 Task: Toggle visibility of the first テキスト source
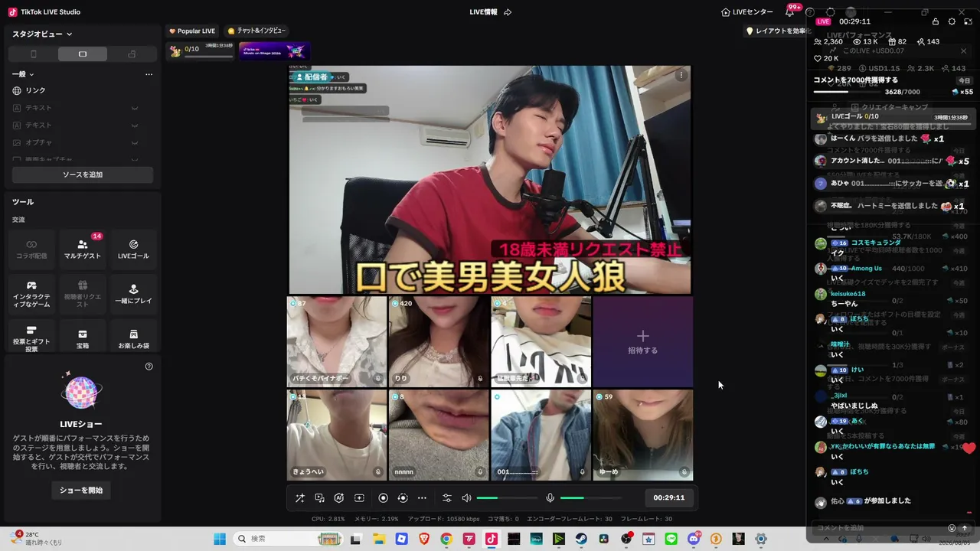pos(135,108)
